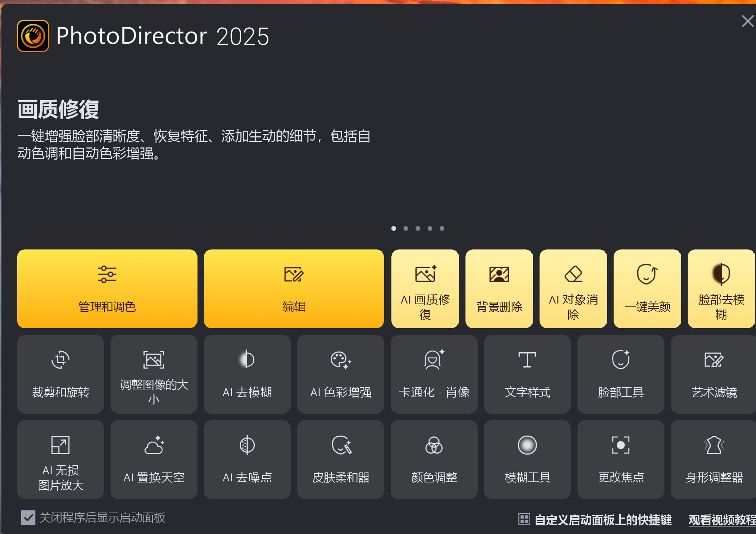The height and width of the screenshot is (534, 756).
Task: Open 艺术滤镜 art filter tool
Action: tap(713, 374)
